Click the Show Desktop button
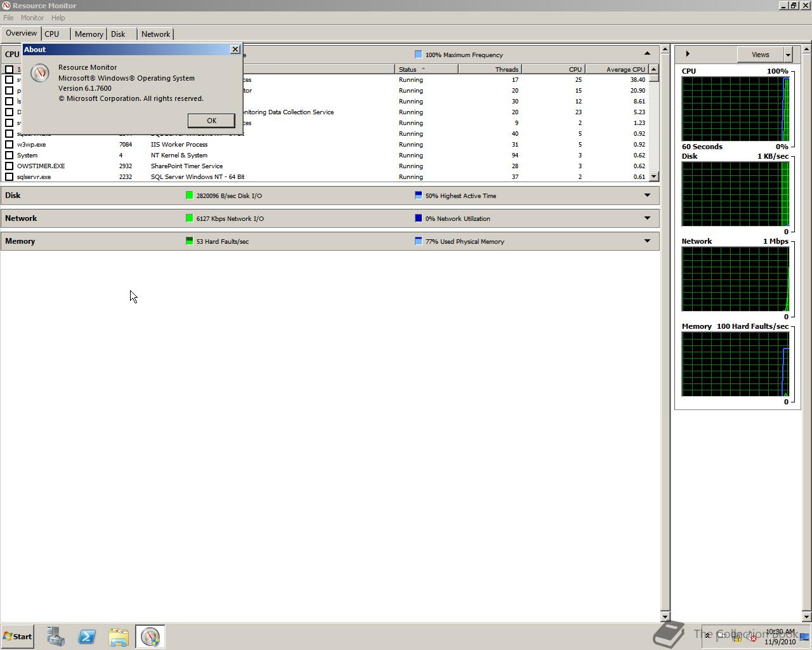This screenshot has height=650, width=812. coord(805,637)
